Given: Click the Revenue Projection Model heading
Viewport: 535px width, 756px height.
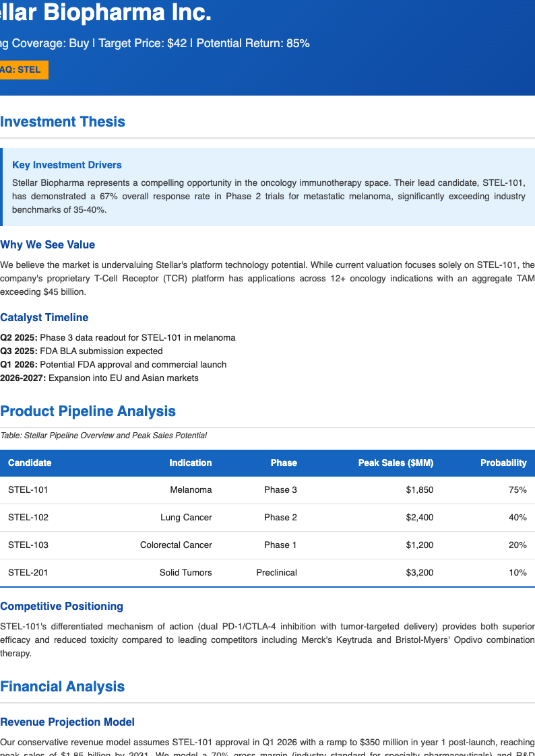Looking at the screenshot, I should [x=67, y=722].
